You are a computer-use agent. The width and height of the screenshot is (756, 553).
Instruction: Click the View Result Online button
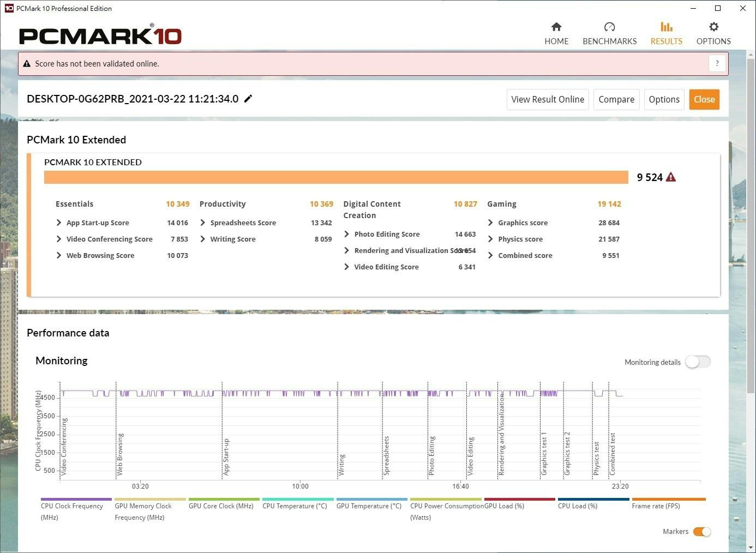547,99
